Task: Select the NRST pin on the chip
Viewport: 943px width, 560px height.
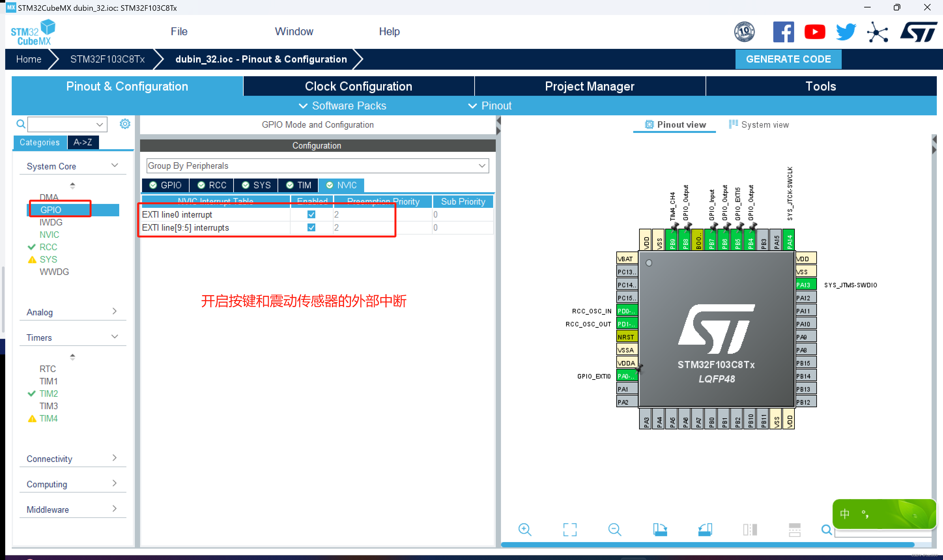Action: pyautogui.click(x=627, y=337)
